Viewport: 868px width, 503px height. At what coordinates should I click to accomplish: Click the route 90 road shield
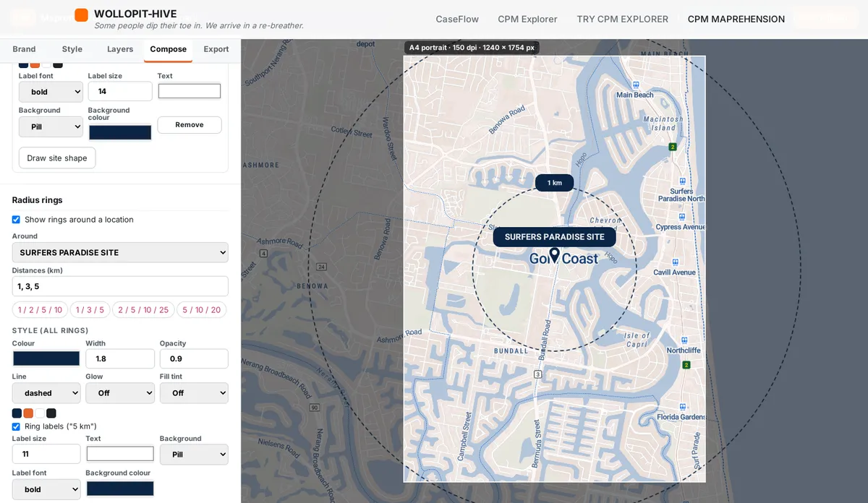(314, 408)
